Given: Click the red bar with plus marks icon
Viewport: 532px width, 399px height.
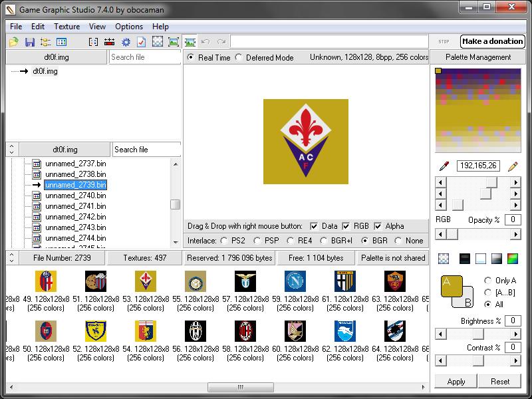Looking at the screenshot, I should [109, 42].
